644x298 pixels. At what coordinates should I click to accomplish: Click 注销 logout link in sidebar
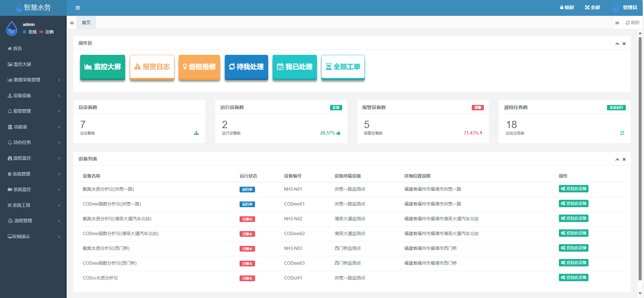[46, 32]
